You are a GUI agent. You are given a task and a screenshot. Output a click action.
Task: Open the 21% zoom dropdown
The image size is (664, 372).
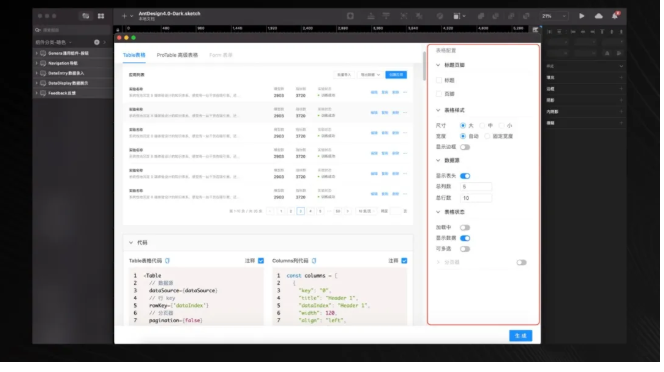tap(554, 16)
